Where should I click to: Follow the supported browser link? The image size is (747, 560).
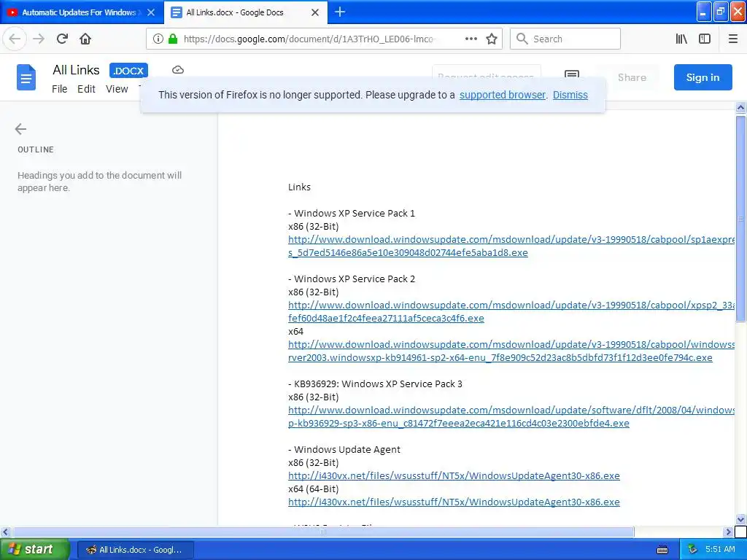click(502, 95)
